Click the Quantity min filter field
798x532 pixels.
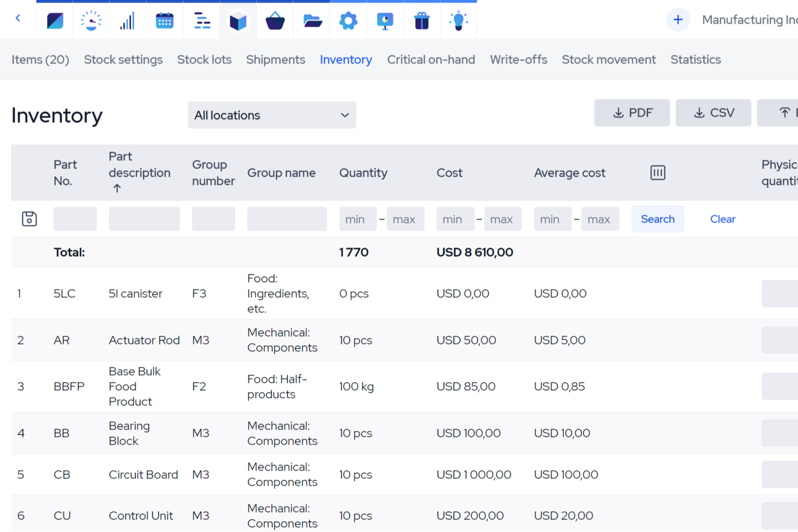pos(357,219)
